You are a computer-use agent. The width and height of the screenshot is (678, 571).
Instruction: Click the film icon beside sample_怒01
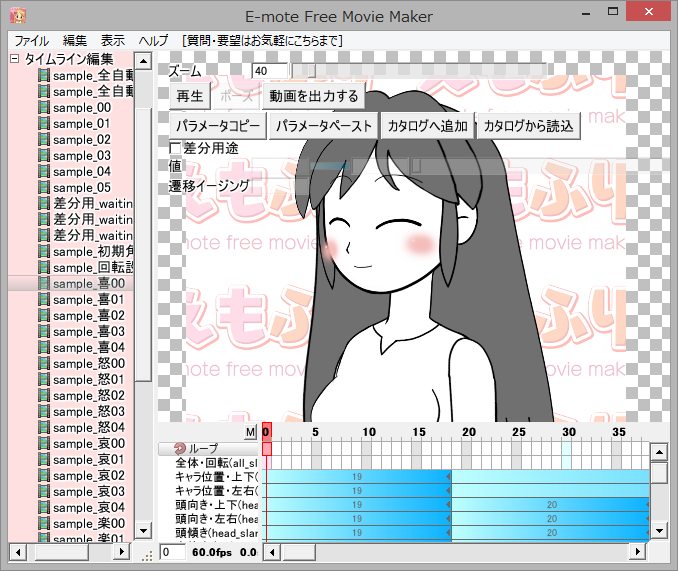tap(44, 380)
